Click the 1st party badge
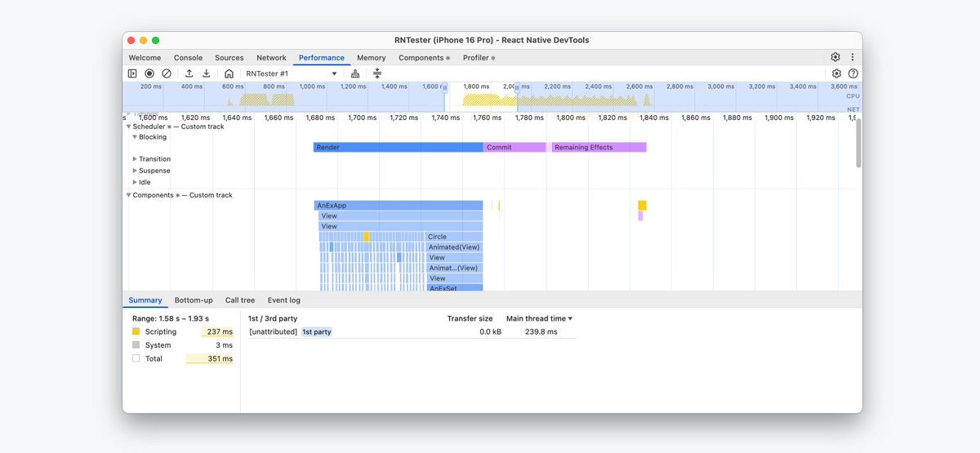 (317, 332)
